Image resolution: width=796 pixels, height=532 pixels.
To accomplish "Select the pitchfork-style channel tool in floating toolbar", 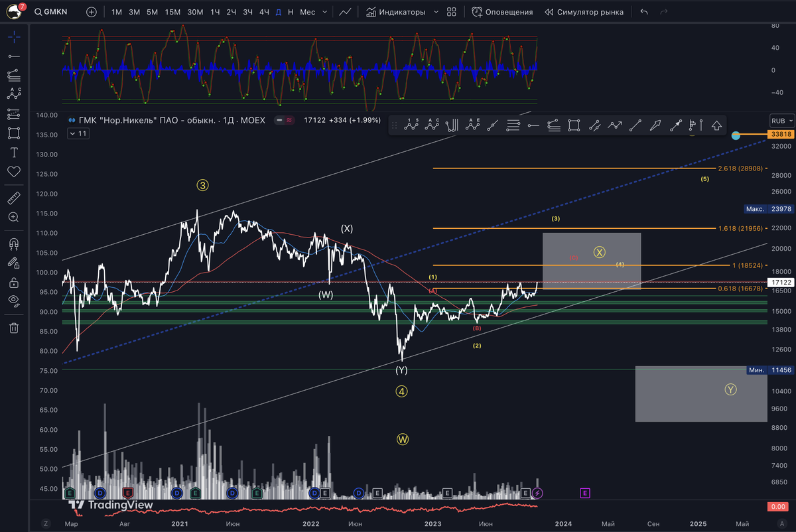I will click(452, 124).
